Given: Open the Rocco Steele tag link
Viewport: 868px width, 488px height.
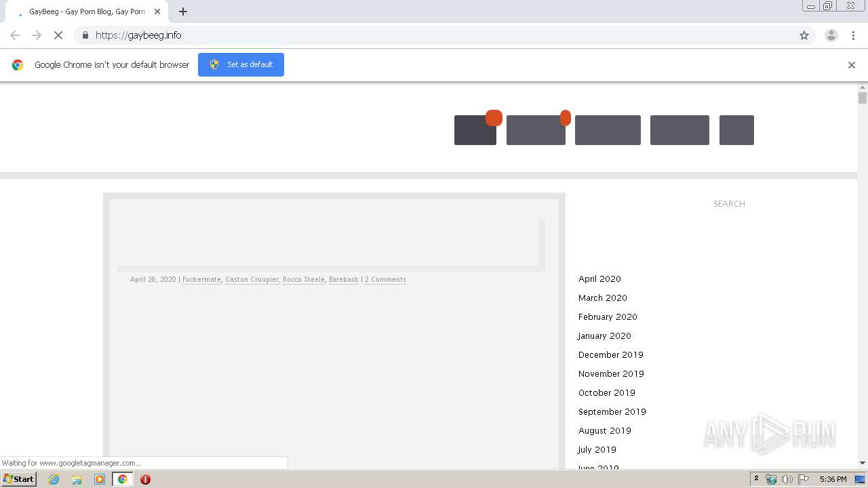Looking at the screenshot, I should coord(304,279).
